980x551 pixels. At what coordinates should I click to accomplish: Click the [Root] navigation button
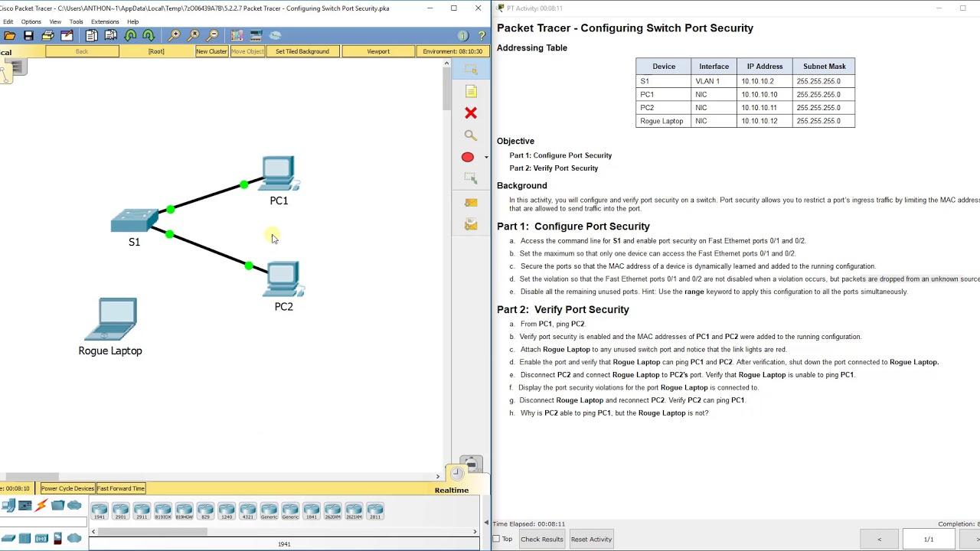pyautogui.click(x=156, y=51)
